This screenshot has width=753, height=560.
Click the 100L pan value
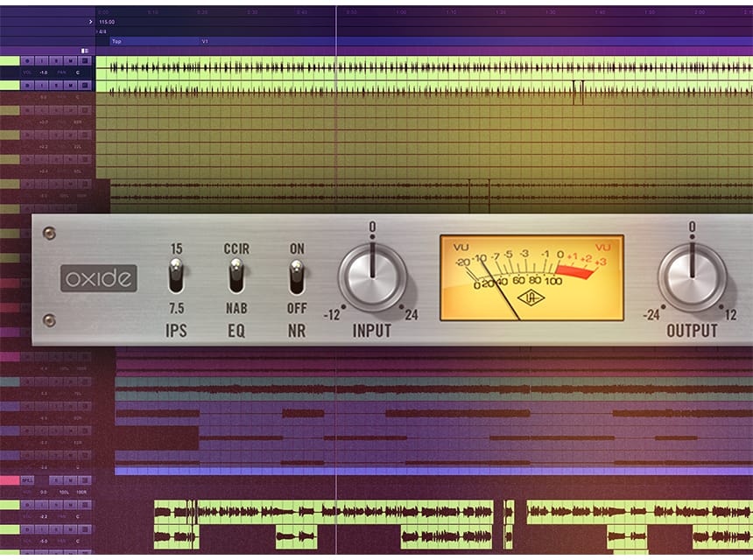[63, 492]
